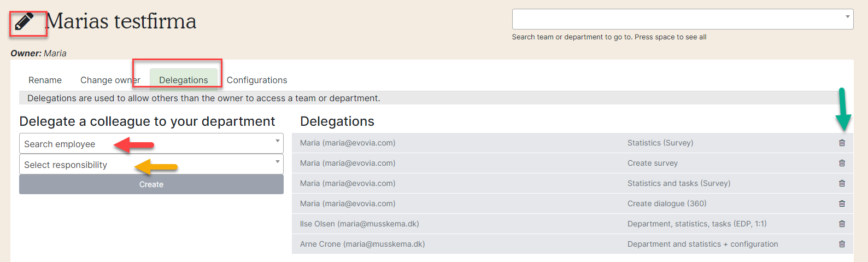The height and width of the screenshot is (262, 868).
Task: Delete the Statistics (Survey) delegation via trash icon
Action: tap(842, 143)
